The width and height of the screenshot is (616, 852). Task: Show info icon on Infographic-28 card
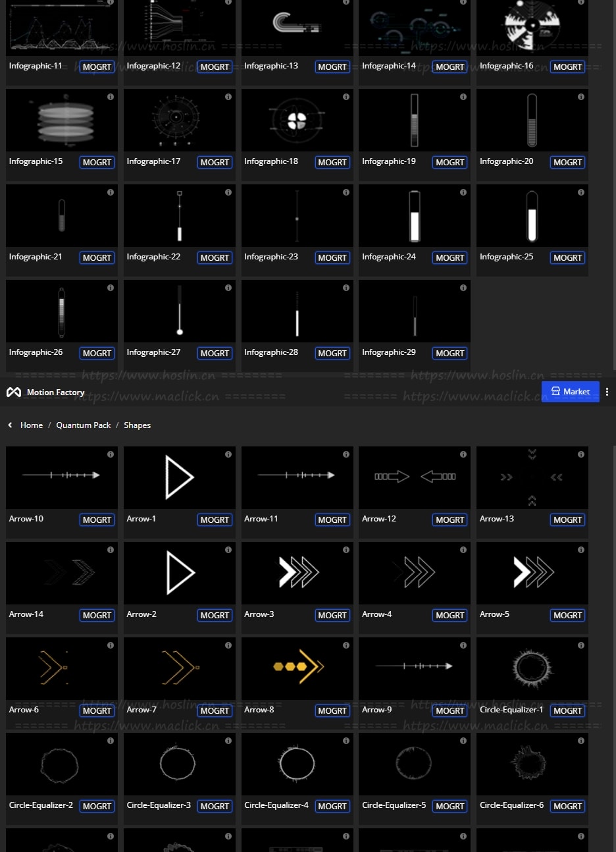pyautogui.click(x=346, y=288)
